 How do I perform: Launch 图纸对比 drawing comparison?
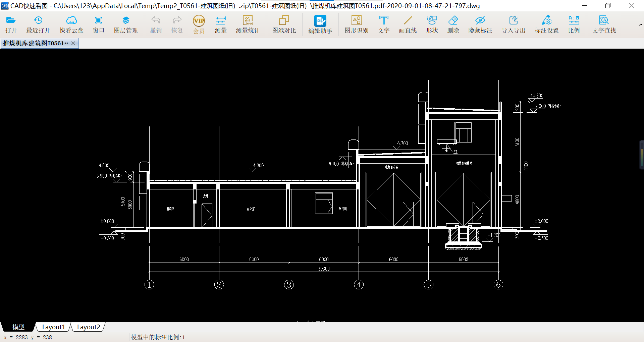[284, 24]
